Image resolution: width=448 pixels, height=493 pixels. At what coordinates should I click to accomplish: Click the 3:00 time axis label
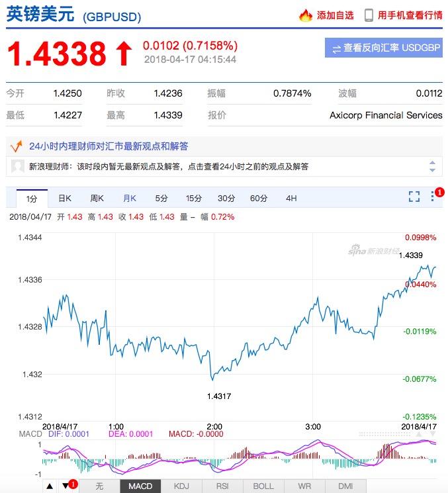[x=313, y=427]
